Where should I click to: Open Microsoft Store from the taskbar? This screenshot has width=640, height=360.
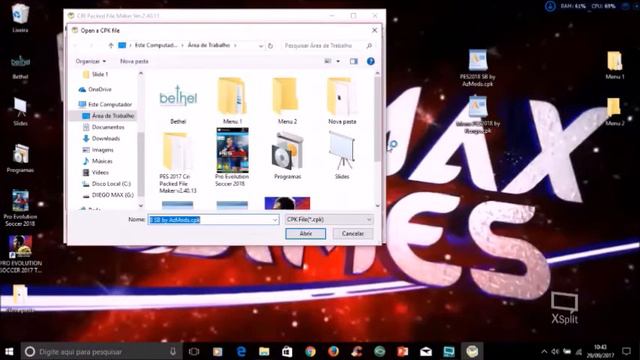(x=287, y=351)
